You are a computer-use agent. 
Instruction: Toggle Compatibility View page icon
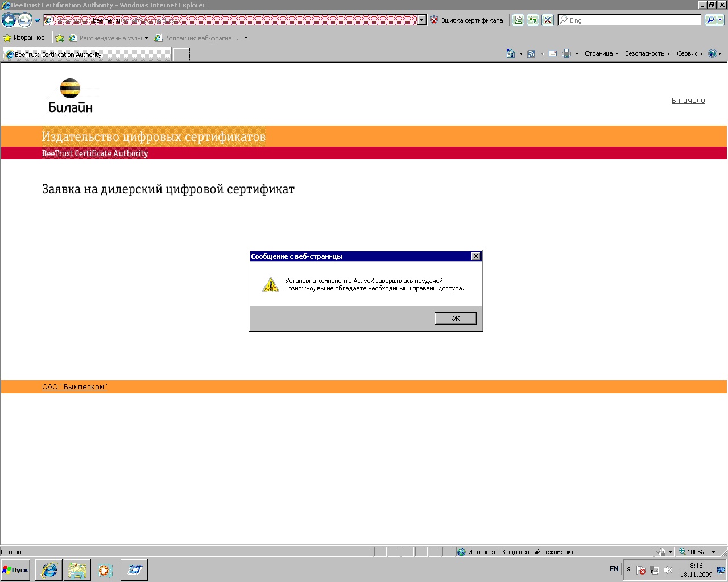[518, 20]
